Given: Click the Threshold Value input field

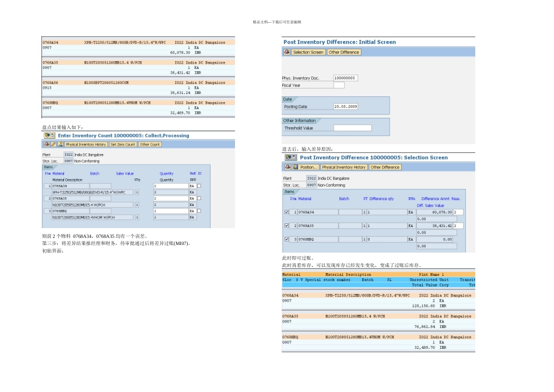Looking at the screenshot, I should (x=352, y=128).
